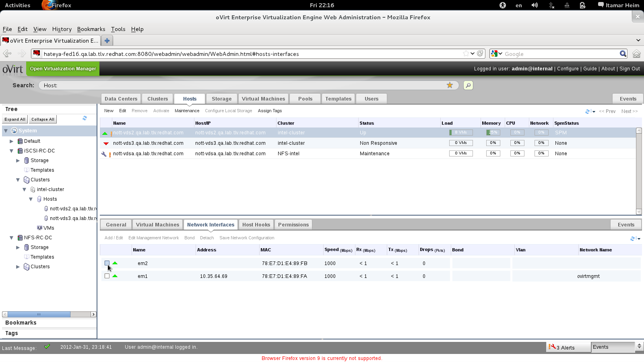Collapse the iSCSI-RC-DC tree node
The height and width of the screenshot is (362, 644).
click(12, 151)
